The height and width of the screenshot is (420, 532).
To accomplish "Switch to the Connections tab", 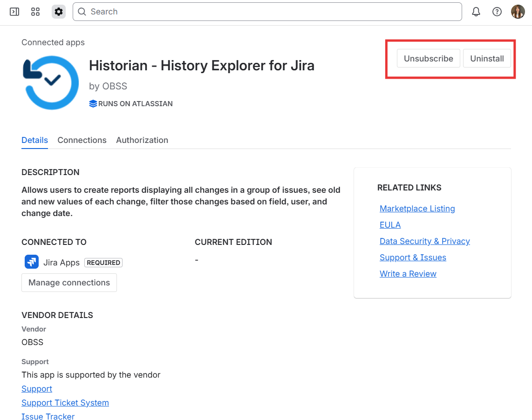I will 82,140.
